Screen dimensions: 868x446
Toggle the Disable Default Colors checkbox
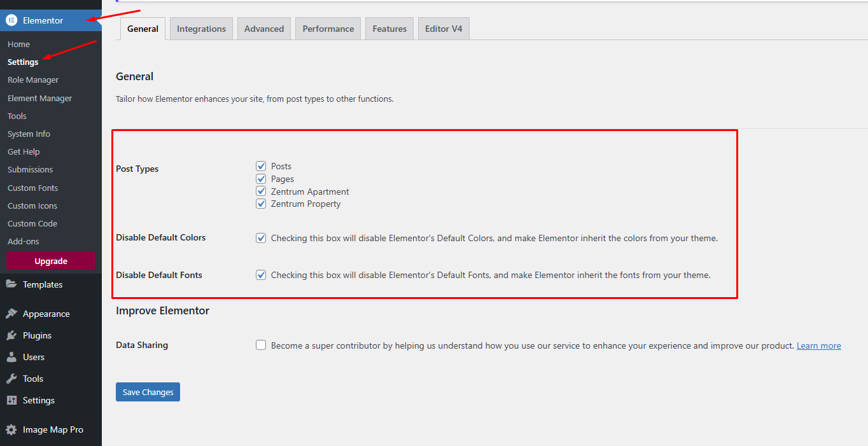click(x=261, y=238)
